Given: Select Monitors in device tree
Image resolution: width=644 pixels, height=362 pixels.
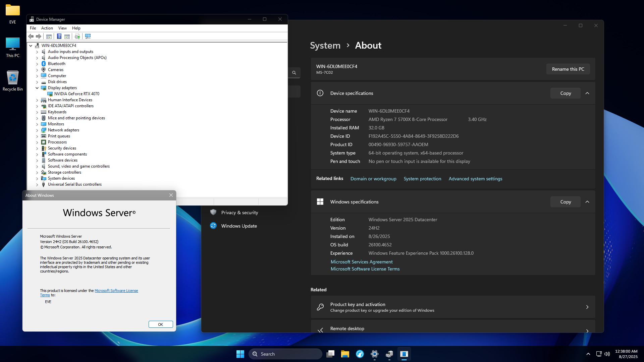Looking at the screenshot, I should [x=56, y=124].
